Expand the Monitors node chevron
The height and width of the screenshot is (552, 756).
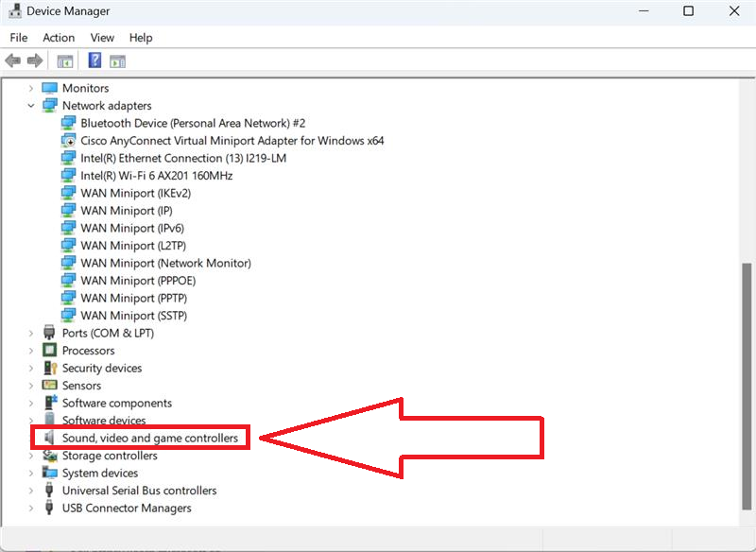31,88
